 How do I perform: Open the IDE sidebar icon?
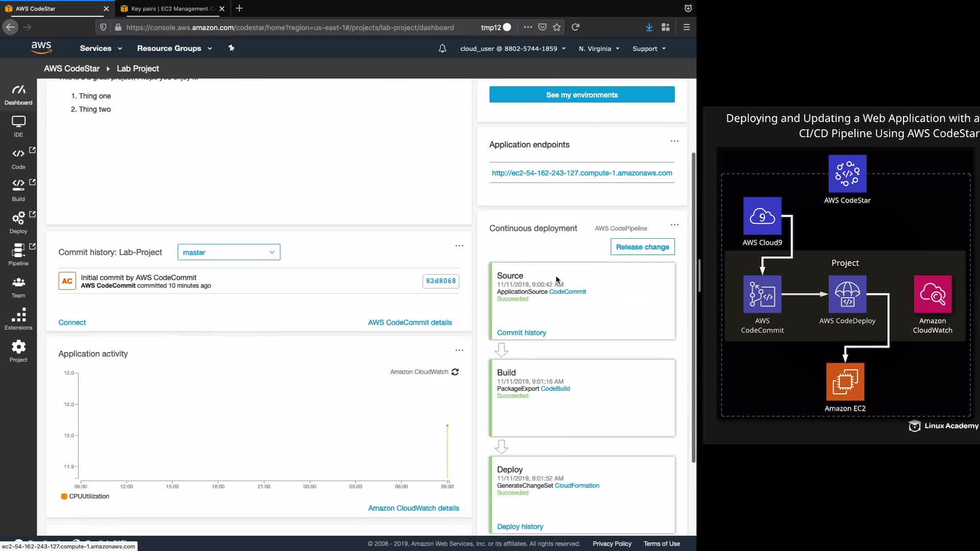point(18,126)
